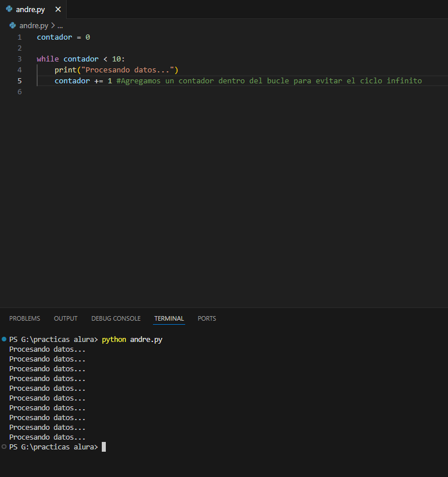Click the Python file icon in andre.py tab
Screen dimensions: 448x477
point(9,9)
